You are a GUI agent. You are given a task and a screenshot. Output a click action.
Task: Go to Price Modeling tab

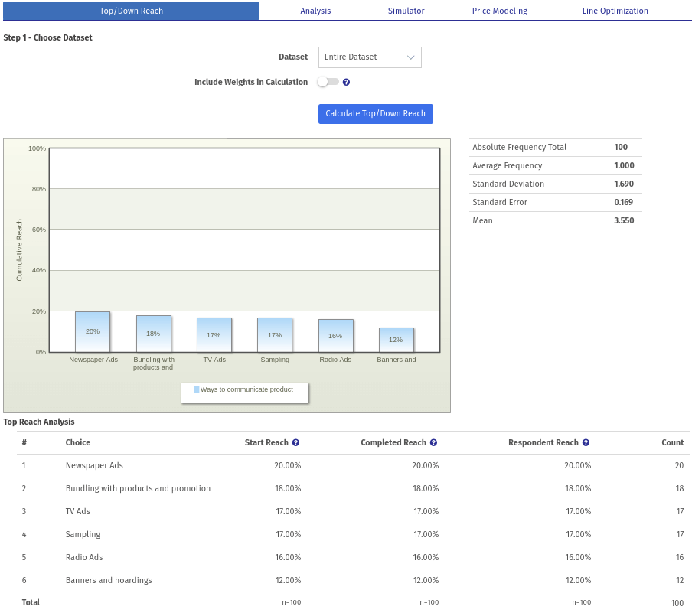[499, 11]
